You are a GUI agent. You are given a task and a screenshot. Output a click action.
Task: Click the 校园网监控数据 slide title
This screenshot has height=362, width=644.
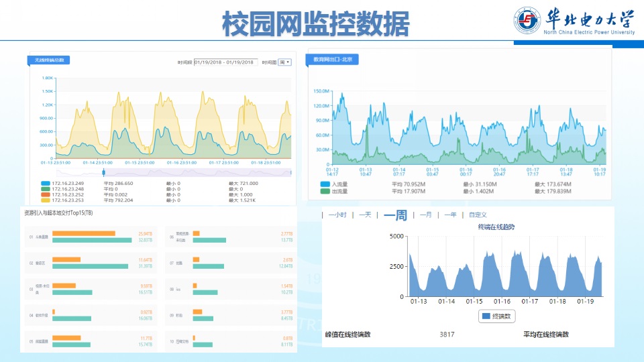315,23
